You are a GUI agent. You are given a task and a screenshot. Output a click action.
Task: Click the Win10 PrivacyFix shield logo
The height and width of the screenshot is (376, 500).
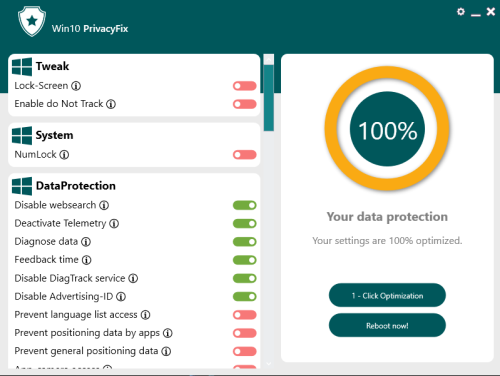tap(32, 21)
